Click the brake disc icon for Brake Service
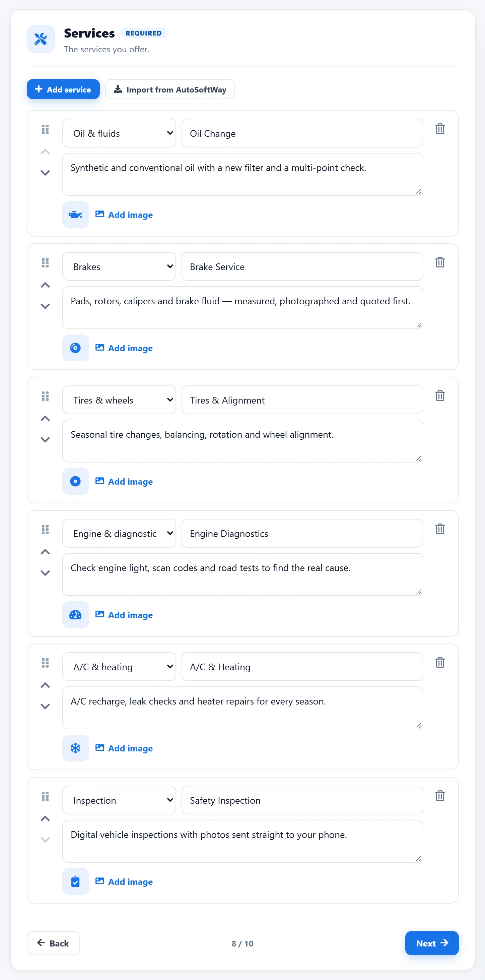This screenshot has height=980, width=485. click(76, 348)
